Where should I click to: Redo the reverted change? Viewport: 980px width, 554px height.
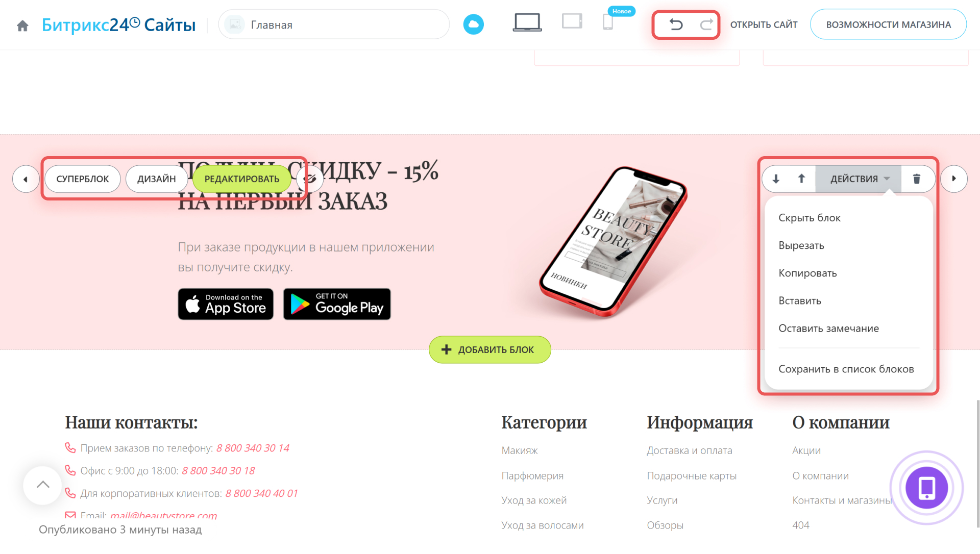click(x=706, y=24)
